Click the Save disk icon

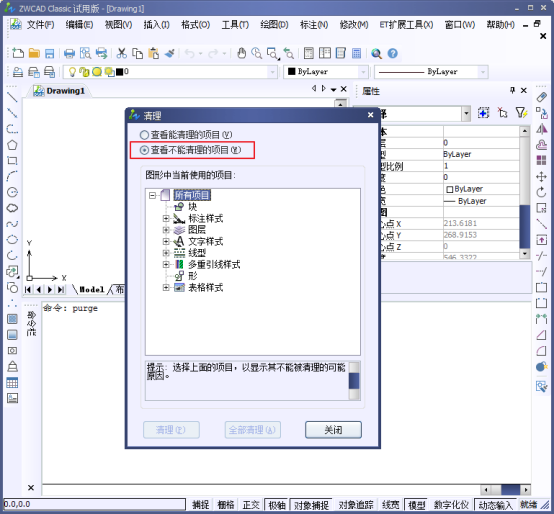(49, 54)
